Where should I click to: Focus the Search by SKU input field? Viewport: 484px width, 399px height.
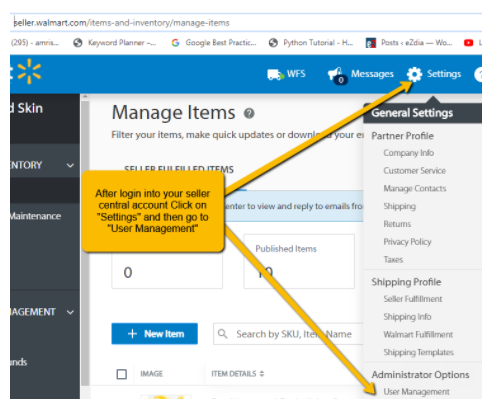click(x=288, y=334)
